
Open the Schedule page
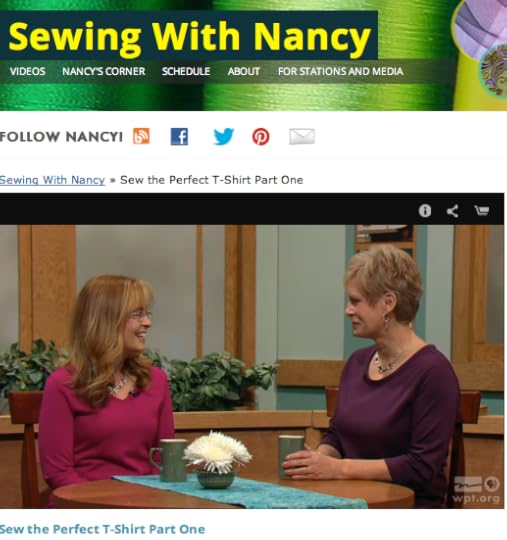point(186,71)
